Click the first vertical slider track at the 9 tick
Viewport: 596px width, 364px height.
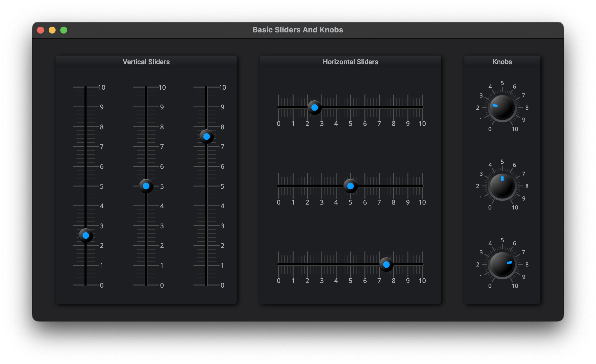pyautogui.click(x=86, y=107)
